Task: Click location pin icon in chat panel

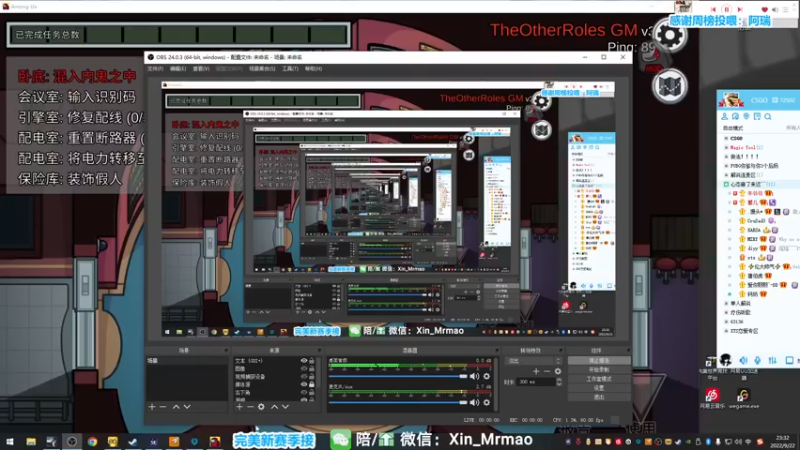Action: click(x=746, y=117)
